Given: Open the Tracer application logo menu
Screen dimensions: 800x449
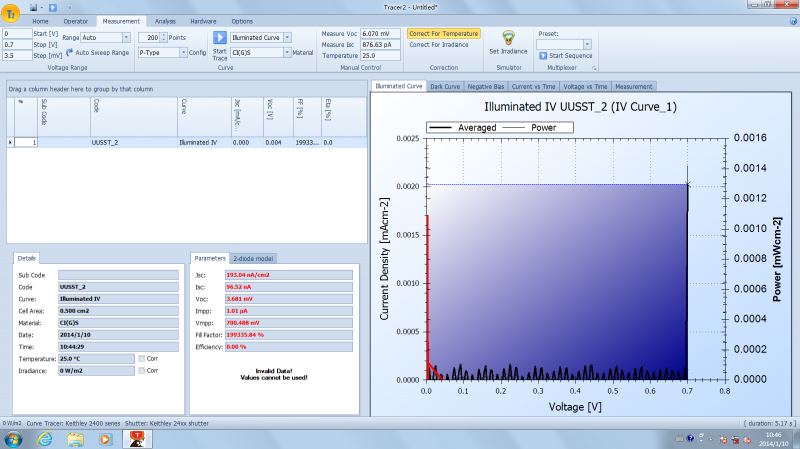Looking at the screenshot, I should tap(10, 12).
